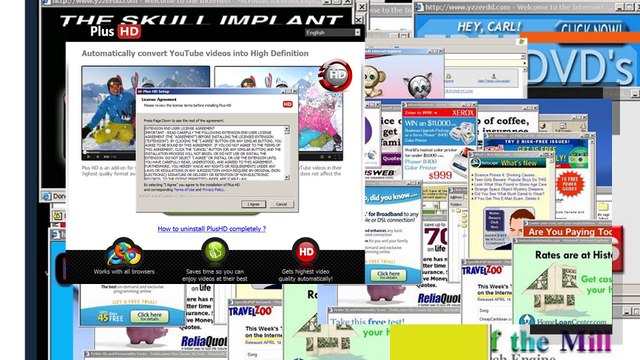
Task: Click the CD disc icon in the risk-free issues ad
Action: point(579,159)
